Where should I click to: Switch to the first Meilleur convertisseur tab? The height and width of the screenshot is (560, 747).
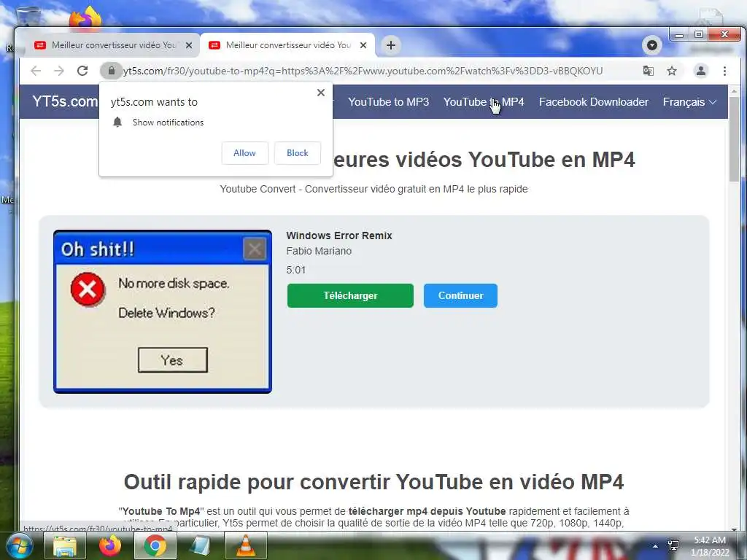[x=113, y=45]
